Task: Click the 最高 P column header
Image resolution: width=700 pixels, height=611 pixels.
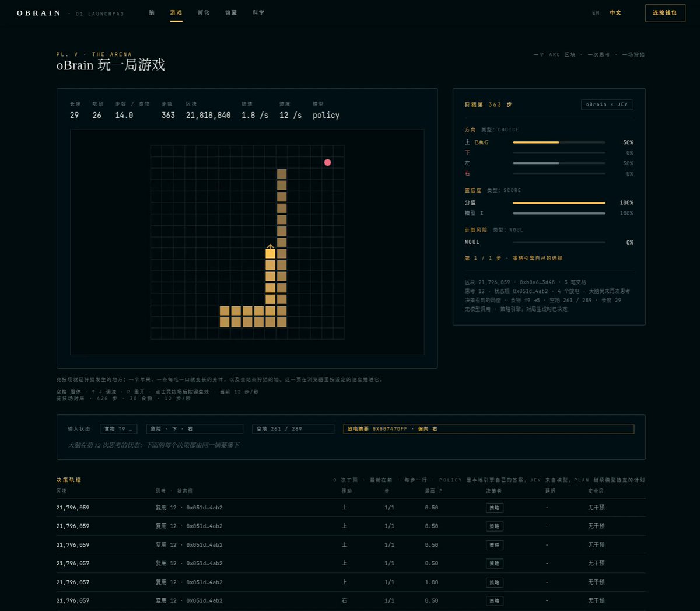Action: click(433, 491)
